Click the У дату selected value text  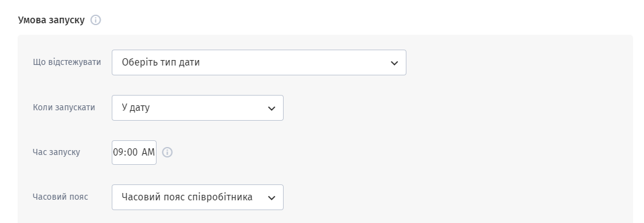tap(136, 108)
